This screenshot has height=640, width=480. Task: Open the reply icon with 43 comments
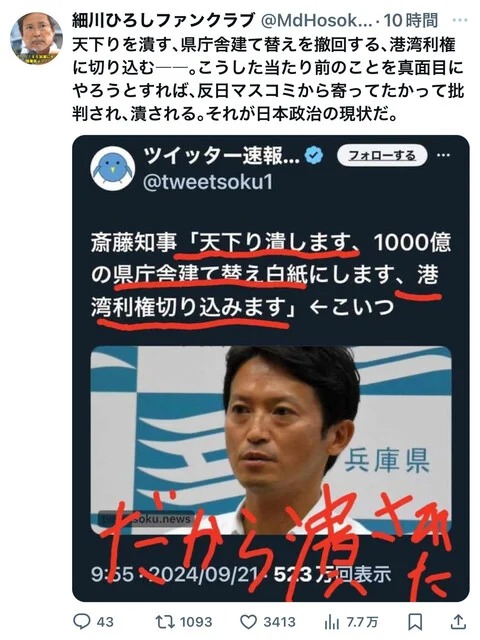click(x=82, y=622)
